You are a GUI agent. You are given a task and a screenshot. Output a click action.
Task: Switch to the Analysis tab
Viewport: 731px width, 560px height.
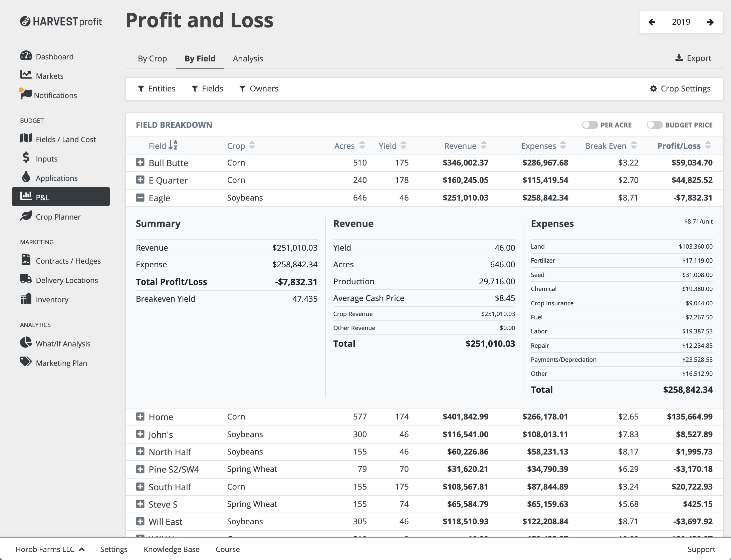tap(248, 58)
